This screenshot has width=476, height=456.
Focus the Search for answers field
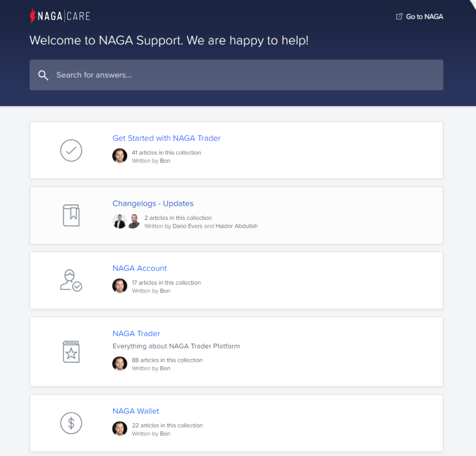click(236, 75)
